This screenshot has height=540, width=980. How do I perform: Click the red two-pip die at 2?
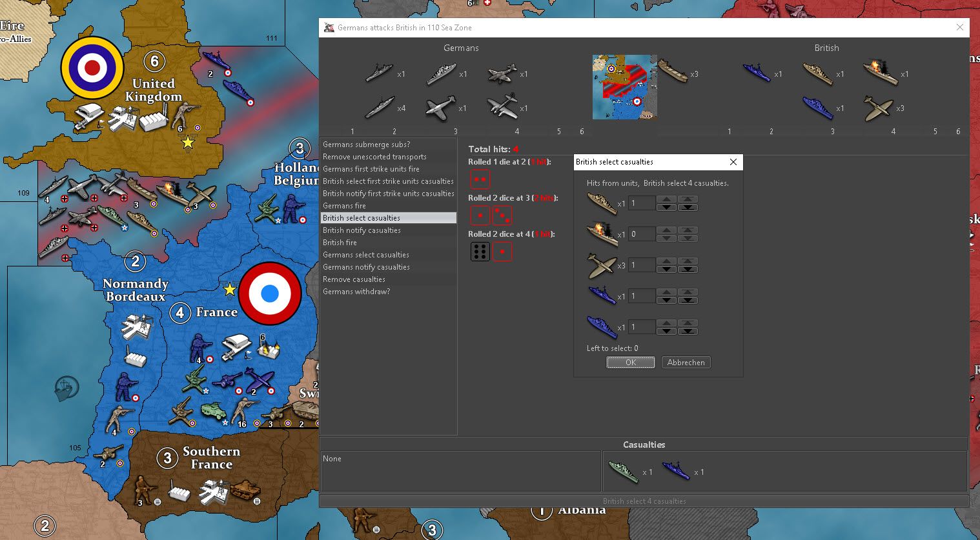(480, 179)
